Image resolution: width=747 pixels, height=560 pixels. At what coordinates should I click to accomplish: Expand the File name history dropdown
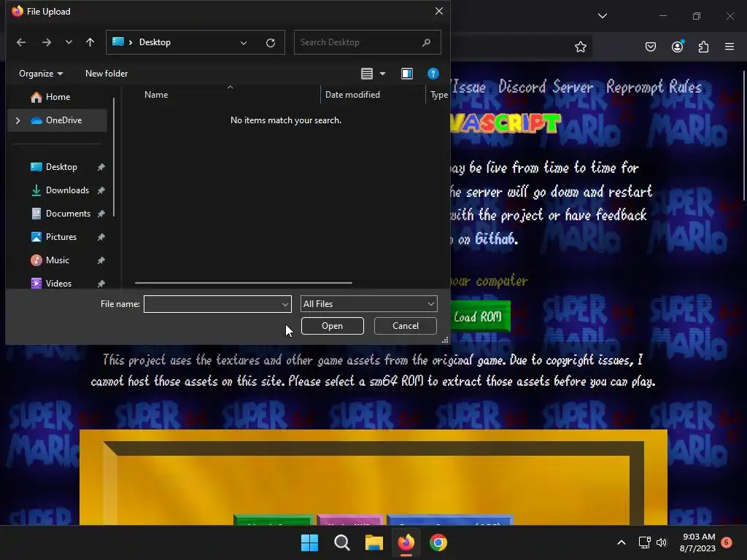pyautogui.click(x=285, y=304)
